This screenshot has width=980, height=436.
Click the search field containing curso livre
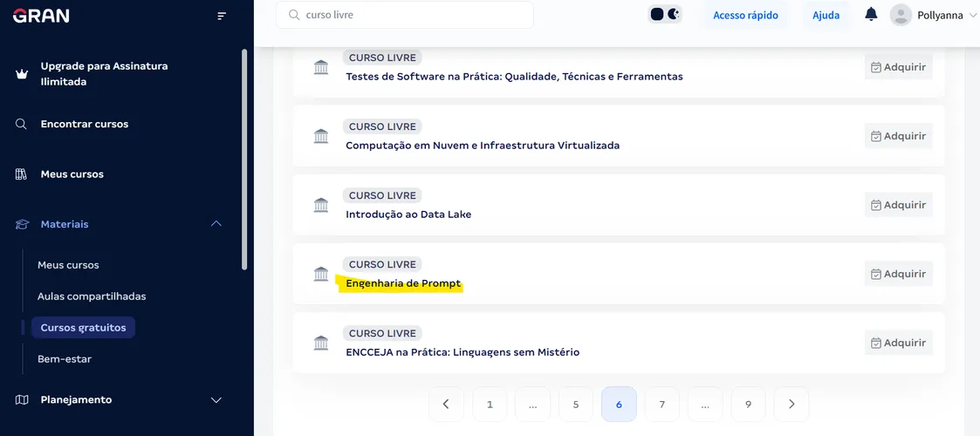[x=405, y=15]
